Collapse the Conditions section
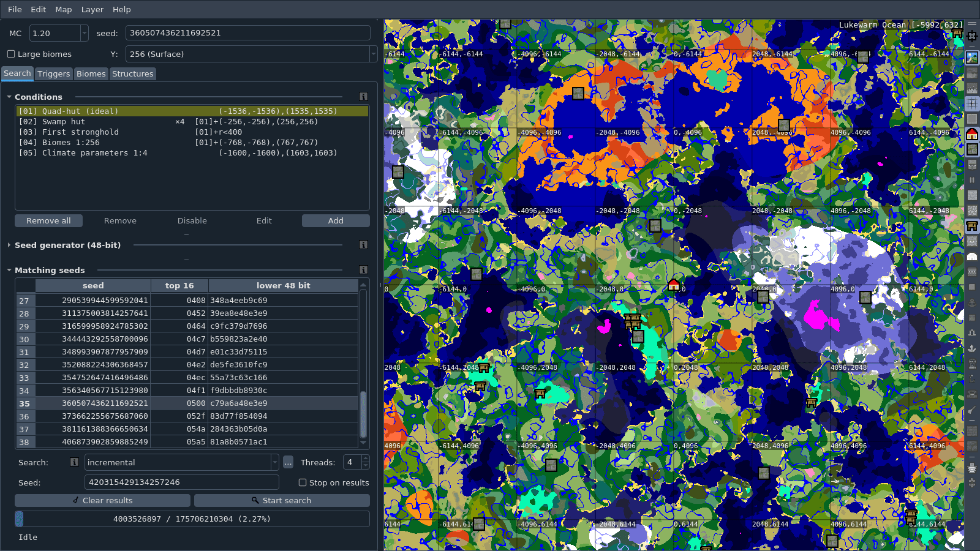 [x=9, y=97]
